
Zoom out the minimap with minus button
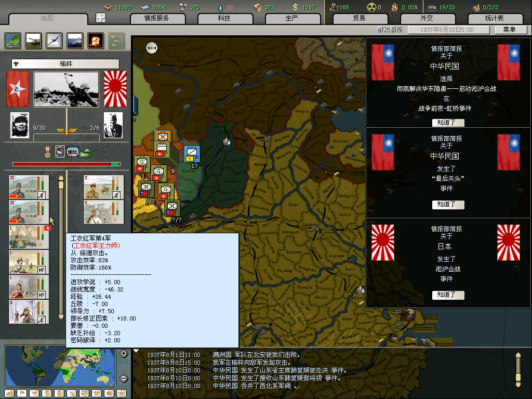click(x=124, y=378)
